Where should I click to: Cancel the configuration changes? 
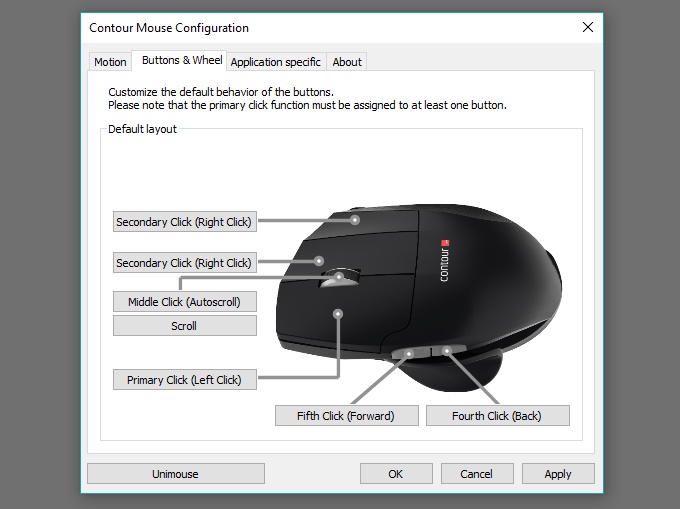pos(477,473)
